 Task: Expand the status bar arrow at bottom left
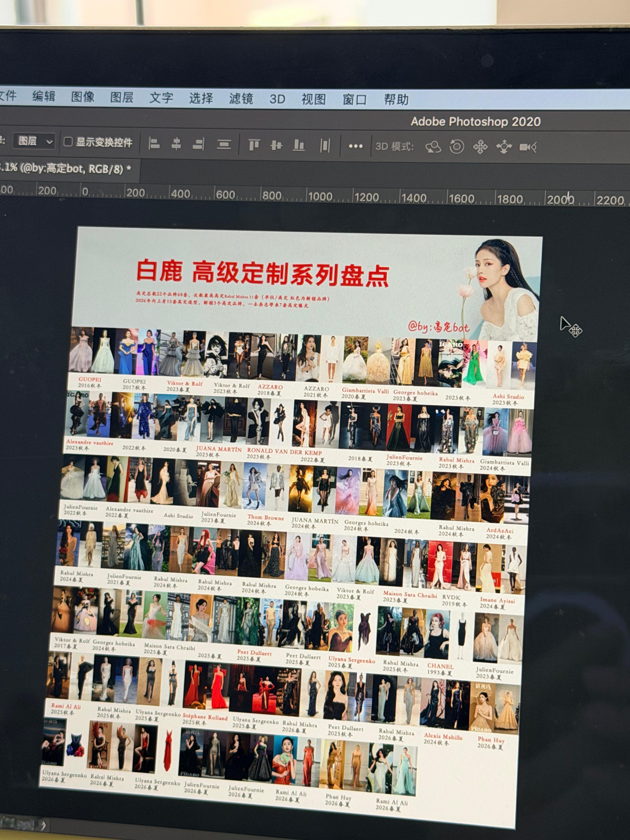click(x=43, y=825)
